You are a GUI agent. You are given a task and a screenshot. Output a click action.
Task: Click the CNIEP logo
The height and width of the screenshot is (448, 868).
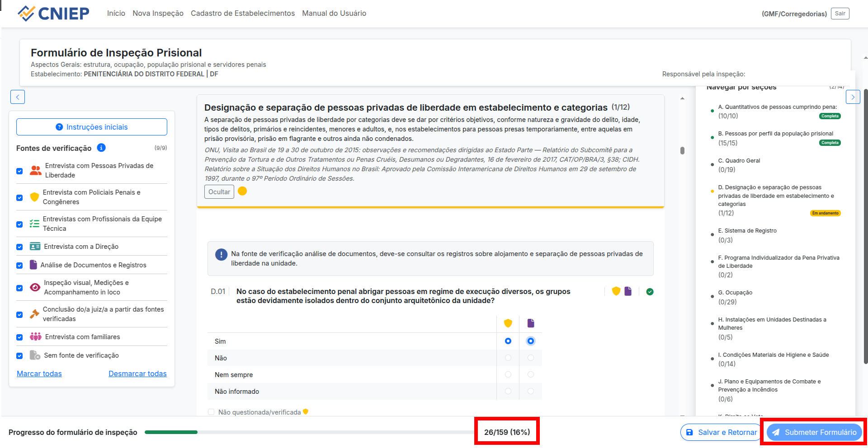[53, 13]
